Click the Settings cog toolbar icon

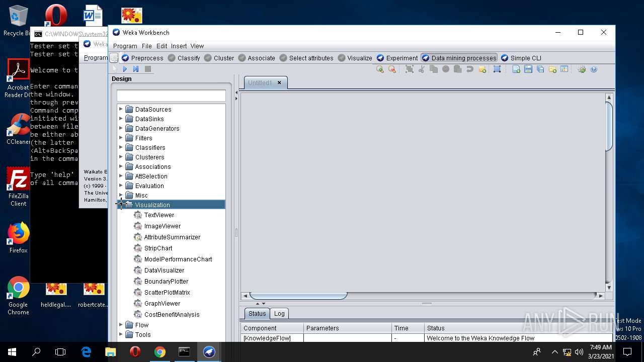click(582, 69)
